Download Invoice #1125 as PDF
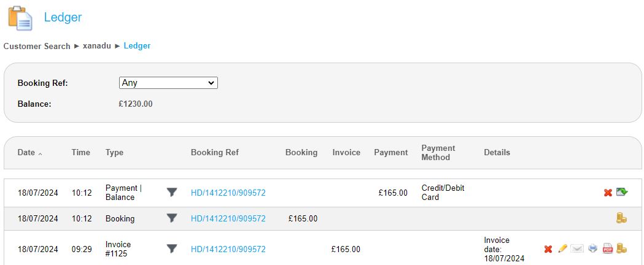Screen dimensions: 644x265 tap(608, 248)
